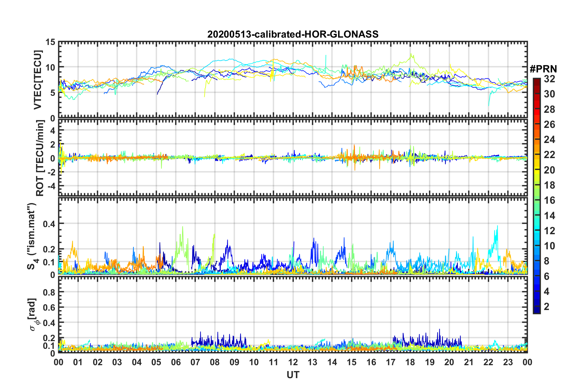Click sigma phi axis tick label 0.8
Viewport: 586px width, 392px height.
click(49, 292)
